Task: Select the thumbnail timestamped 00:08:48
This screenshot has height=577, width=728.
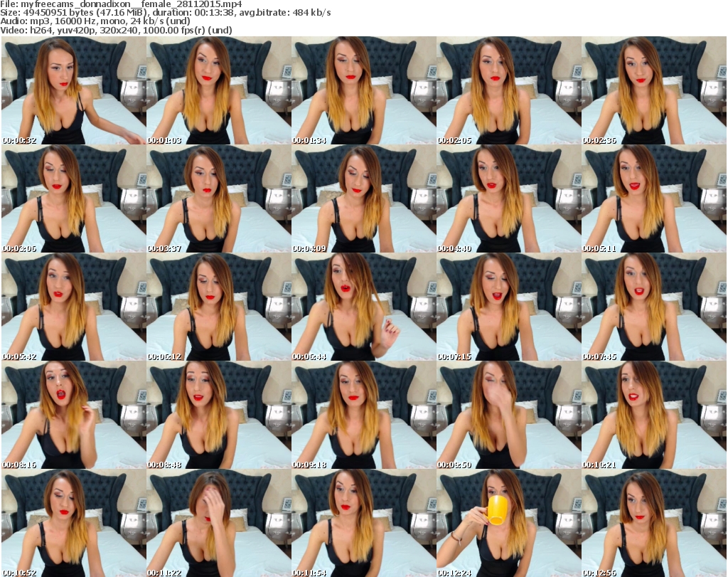Action: (219, 415)
